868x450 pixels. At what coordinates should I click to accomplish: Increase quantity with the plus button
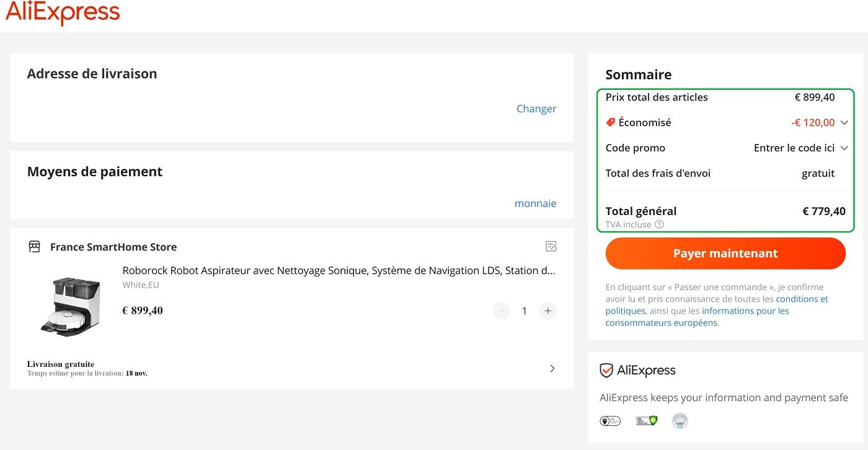click(547, 311)
